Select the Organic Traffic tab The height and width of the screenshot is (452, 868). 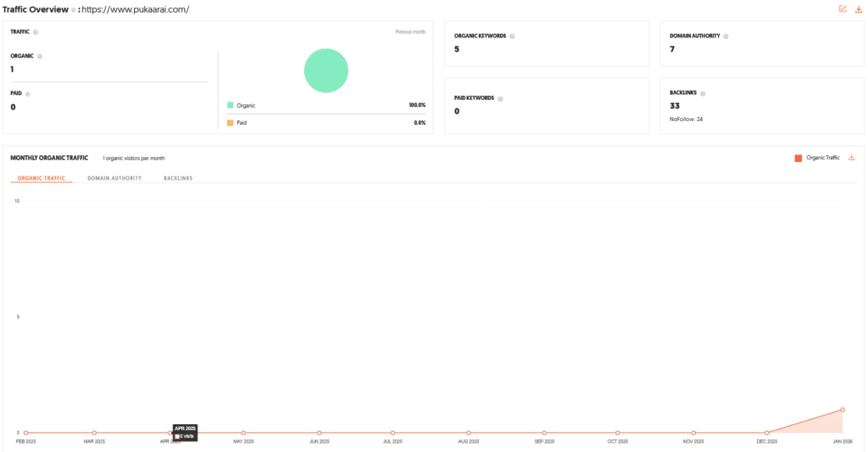click(x=42, y=178)
